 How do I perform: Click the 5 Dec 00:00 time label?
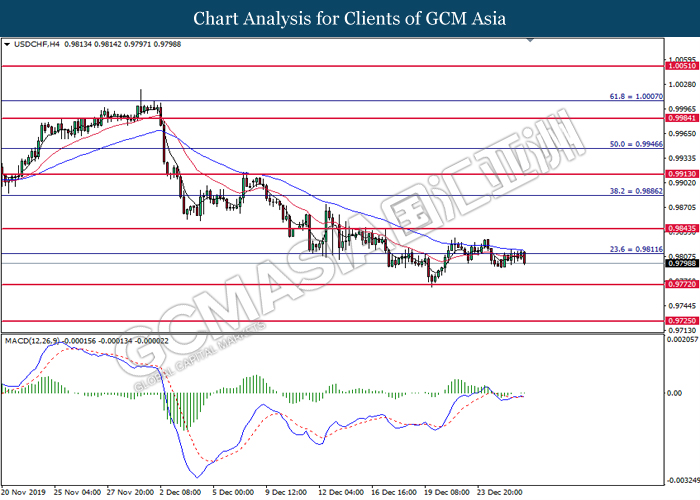233,492
